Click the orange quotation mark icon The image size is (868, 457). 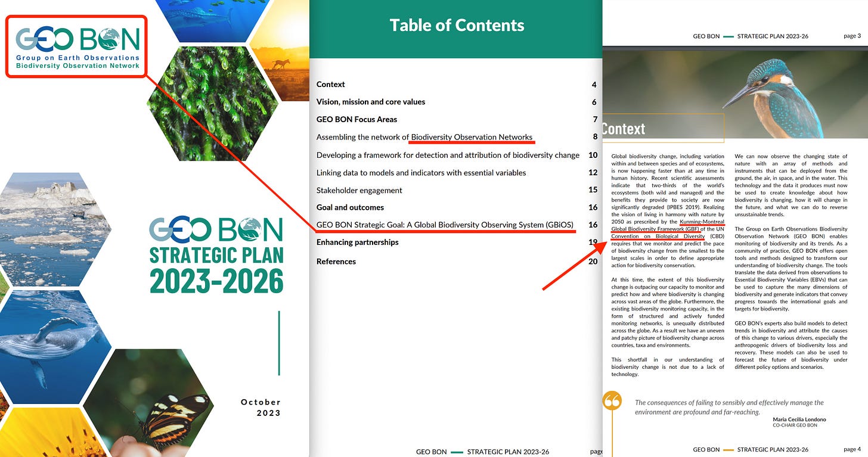tap(612, 401)
